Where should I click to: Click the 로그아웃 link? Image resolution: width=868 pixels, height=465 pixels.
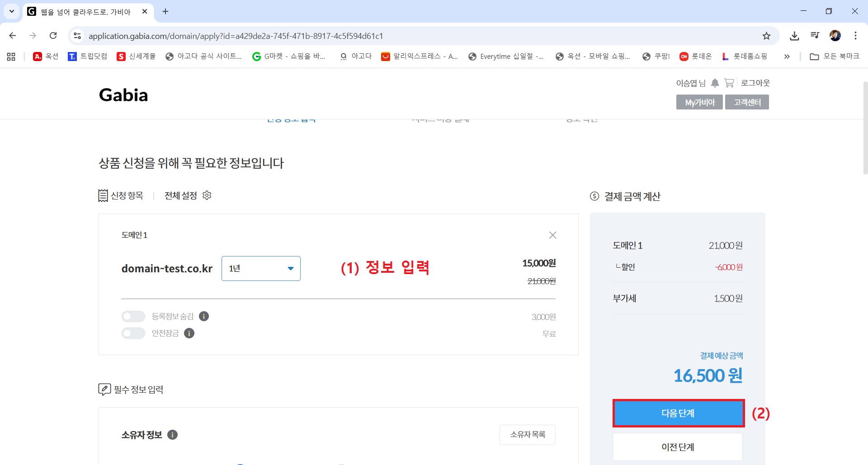(755, 83)
